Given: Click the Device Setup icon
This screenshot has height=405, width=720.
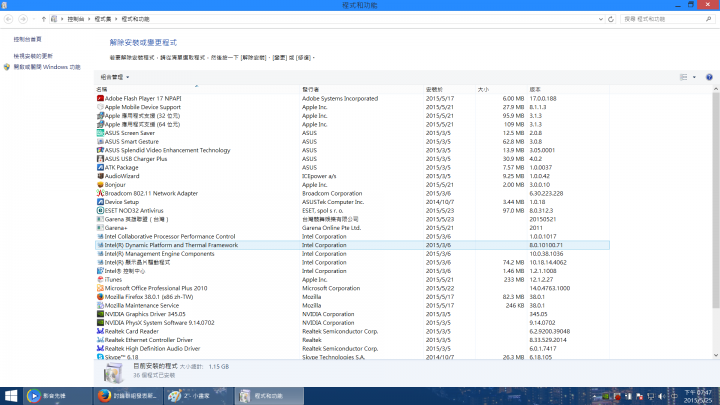Looking at the screenshot, I should (x=100, y=202).
